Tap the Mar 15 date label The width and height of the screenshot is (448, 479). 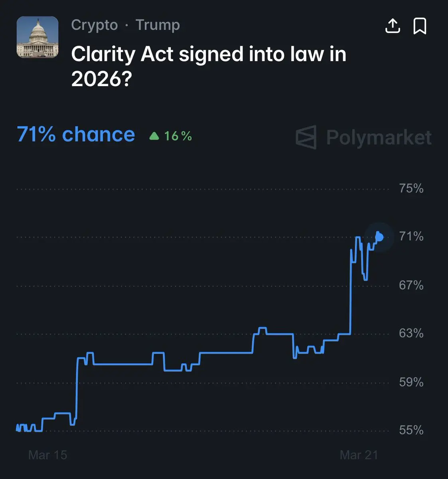[48, 455]
